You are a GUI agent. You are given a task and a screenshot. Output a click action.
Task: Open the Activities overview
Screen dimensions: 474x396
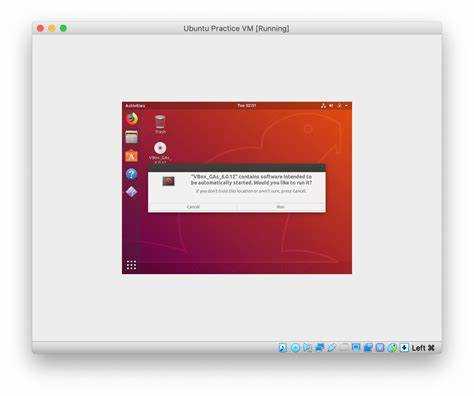pyautogui.click(x=135, y=106)
